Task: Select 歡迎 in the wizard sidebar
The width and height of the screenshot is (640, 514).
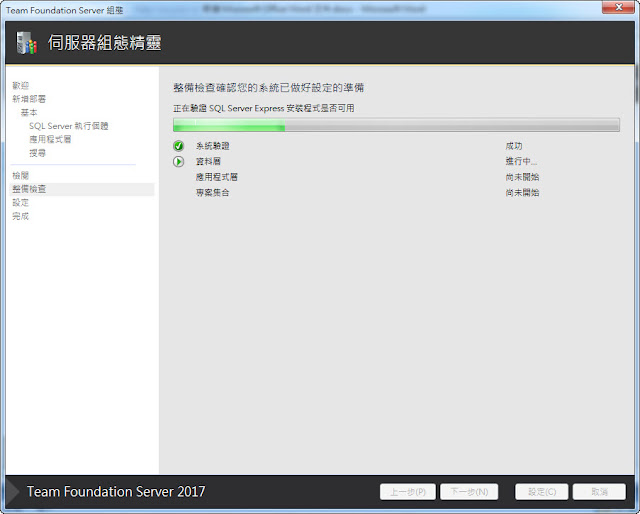Action: [x=20, y=85]
